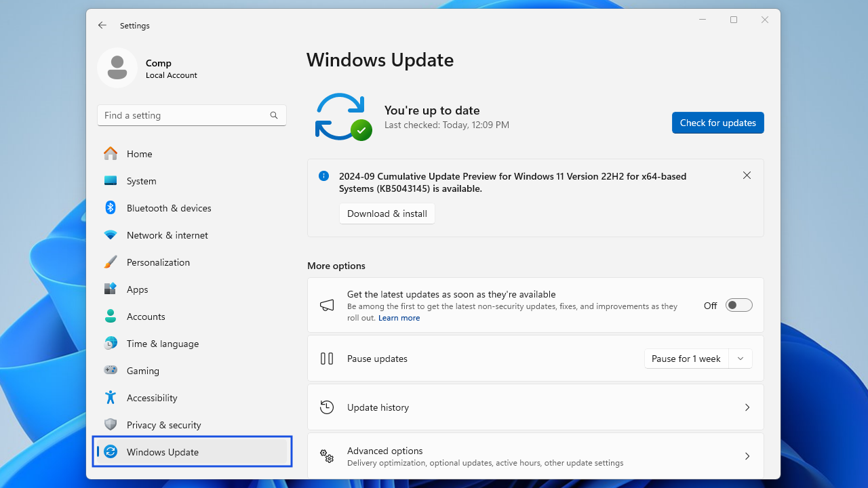Viewport: 868px width, 488px height.
Task: Click the Gaming controller icon
Action: [111, 371]
